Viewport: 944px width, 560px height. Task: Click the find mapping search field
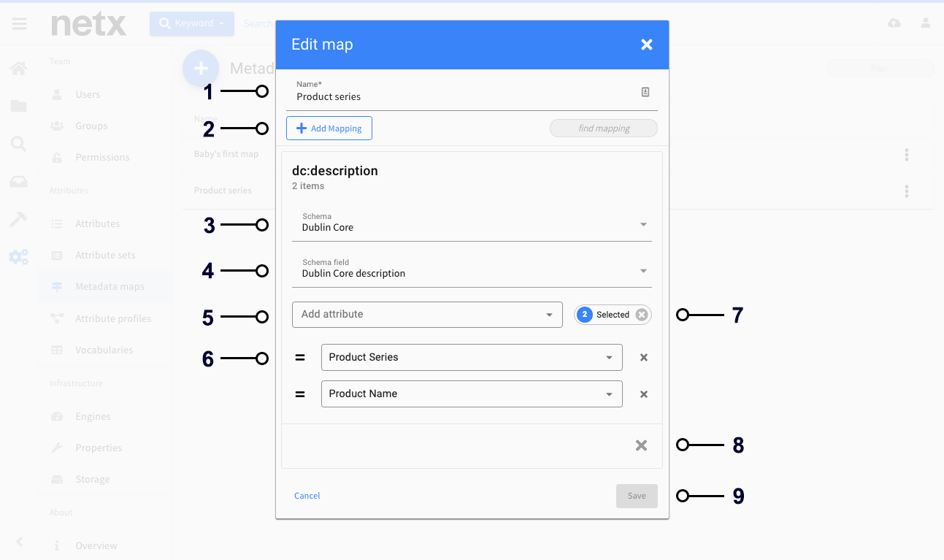(x=603, y=128)
